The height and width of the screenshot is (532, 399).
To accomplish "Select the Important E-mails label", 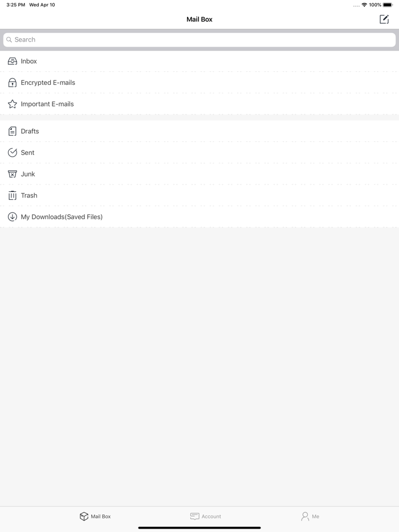I will coord(47,104).
